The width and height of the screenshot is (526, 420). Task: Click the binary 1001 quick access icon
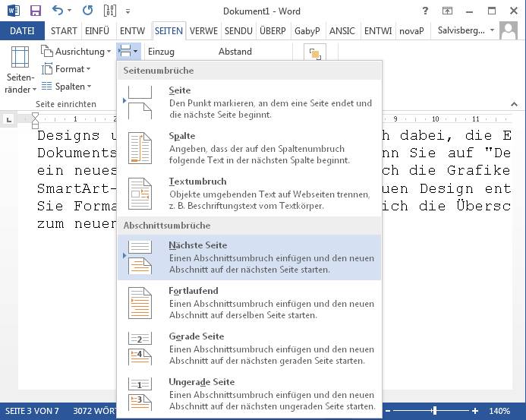(110, 11)
